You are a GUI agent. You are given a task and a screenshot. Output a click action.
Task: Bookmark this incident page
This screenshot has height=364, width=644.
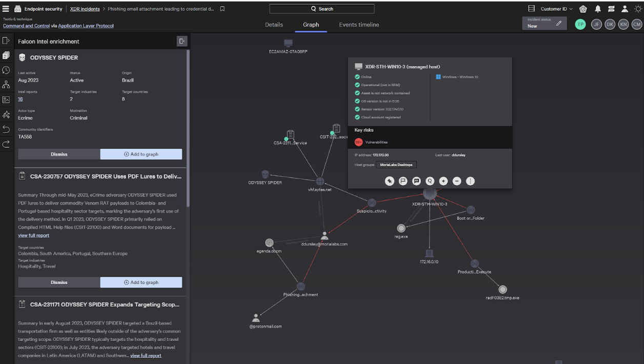(222, 9)
